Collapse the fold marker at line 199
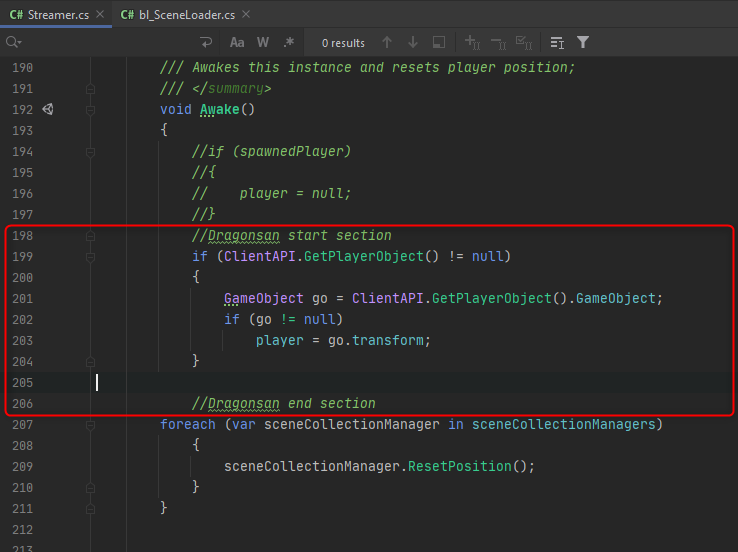The image size is (738, 552). pyautogui.click(x=90, y=257)
